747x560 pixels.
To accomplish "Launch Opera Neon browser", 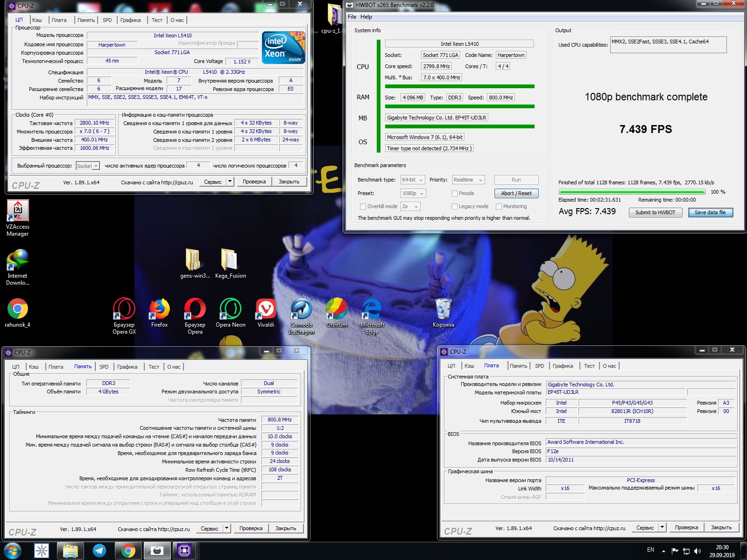I will click(231, 313).
